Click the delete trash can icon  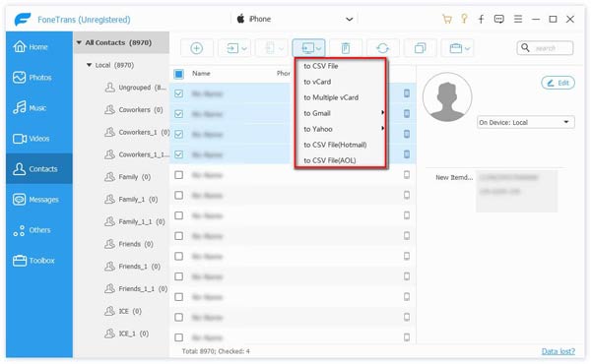346,48
